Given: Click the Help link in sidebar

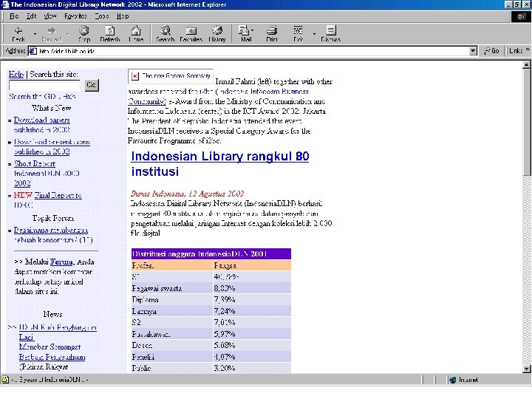Looking at the screenshot, I should tap(16, 75).
